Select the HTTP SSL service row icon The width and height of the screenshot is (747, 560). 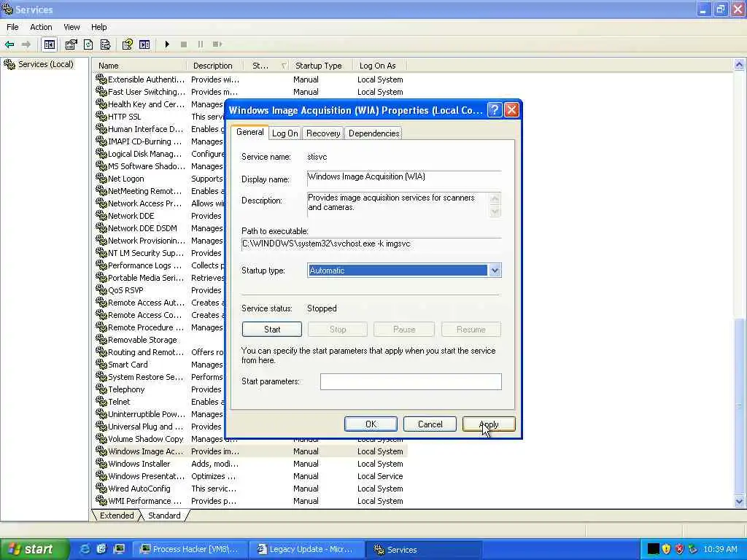click(x=101, y=116)
